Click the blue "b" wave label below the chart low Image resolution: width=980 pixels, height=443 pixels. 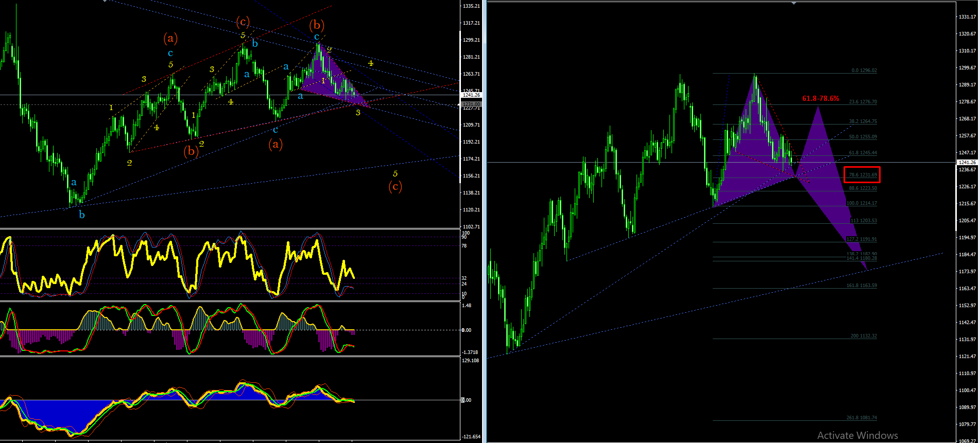tap(82, 215)
